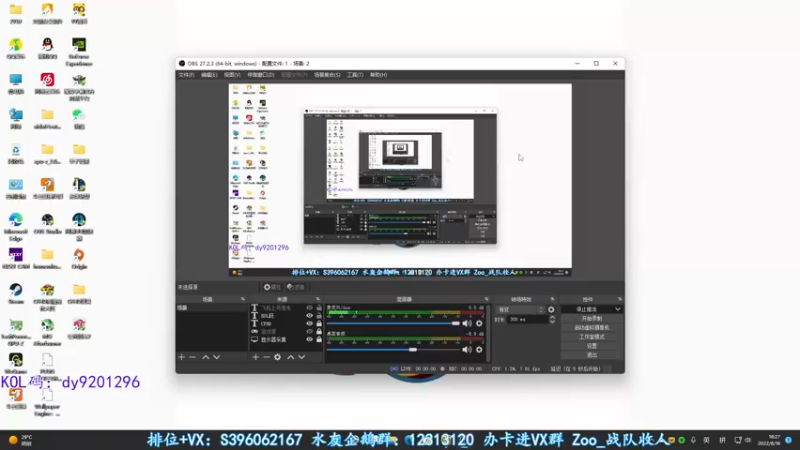Start the virtual camera button
Image resolution: width=800 pixels, height=450 pixels.
[x=591, y=328]
